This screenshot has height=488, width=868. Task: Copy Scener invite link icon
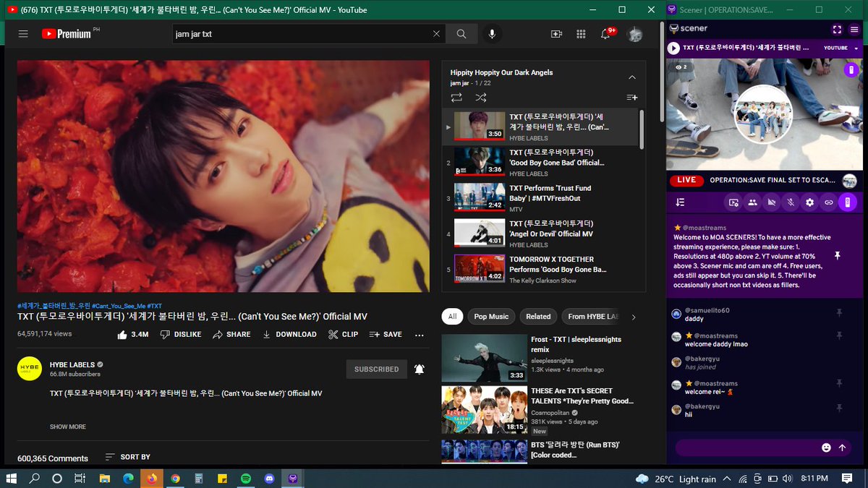tap(829, 202)
